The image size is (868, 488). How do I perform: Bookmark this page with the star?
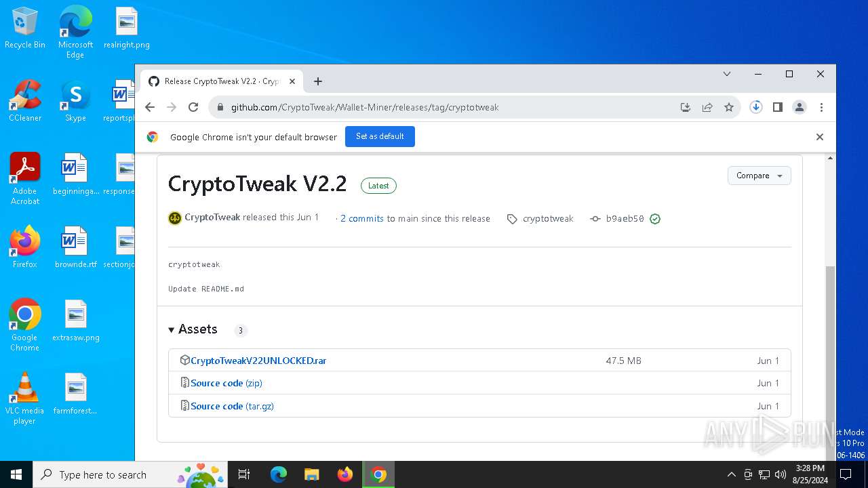point(729,107)
